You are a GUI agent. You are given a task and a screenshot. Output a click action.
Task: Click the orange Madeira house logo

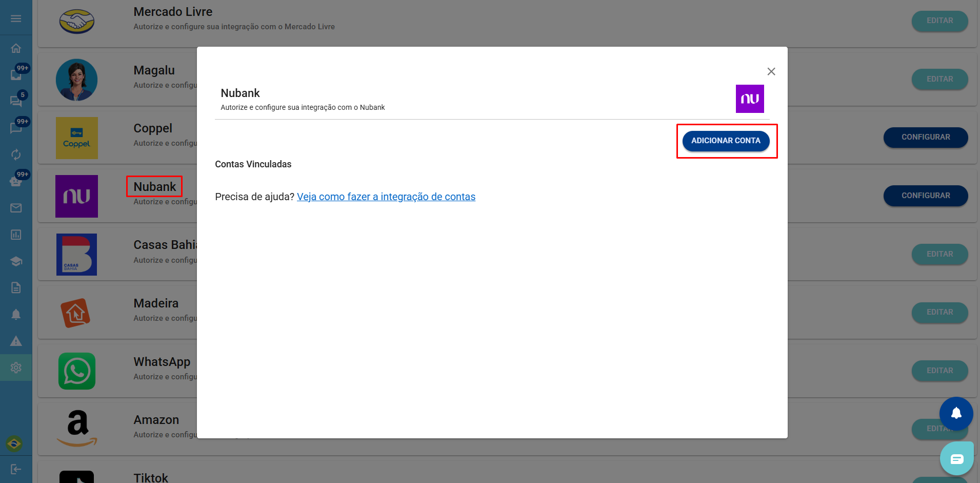pyautogui.click(x=76, y=313)
